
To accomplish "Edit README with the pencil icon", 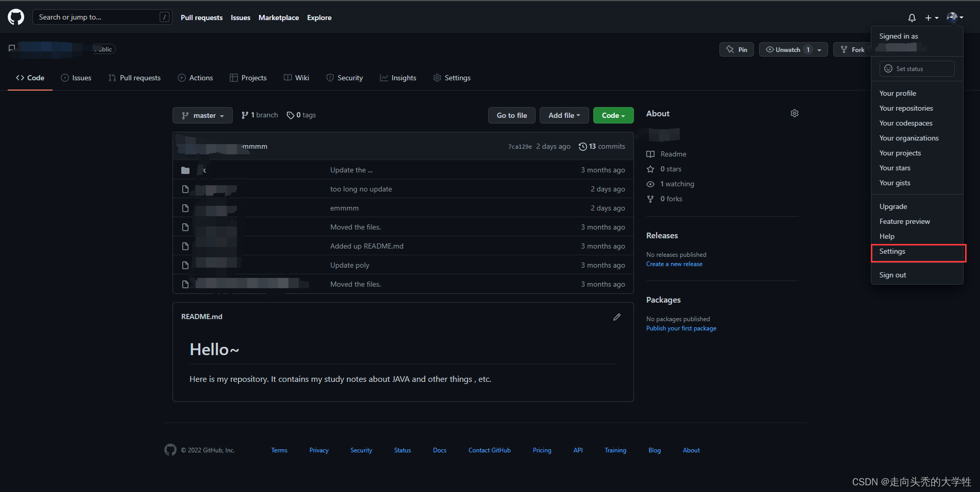I will click(617, 317).
